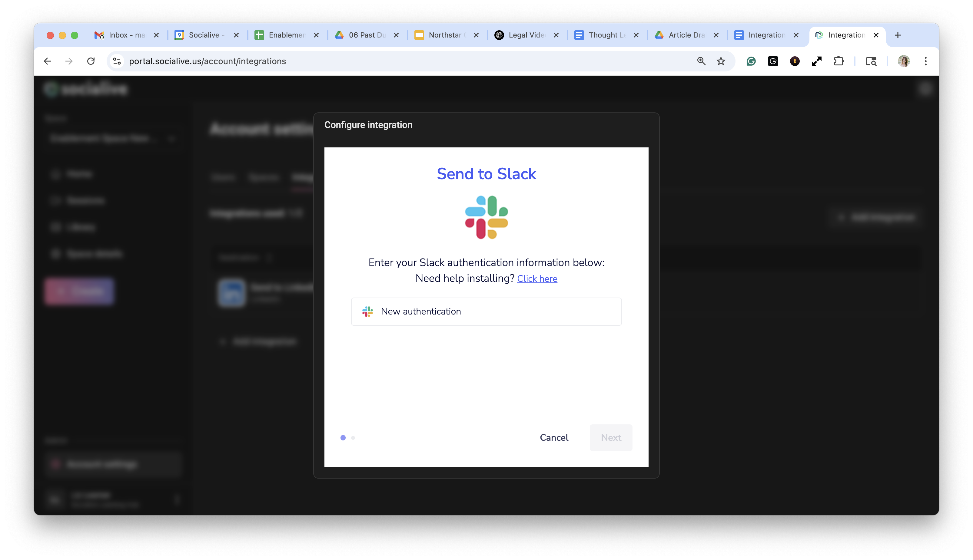Reload the current page
973x560 pixels.
[91, 61]
